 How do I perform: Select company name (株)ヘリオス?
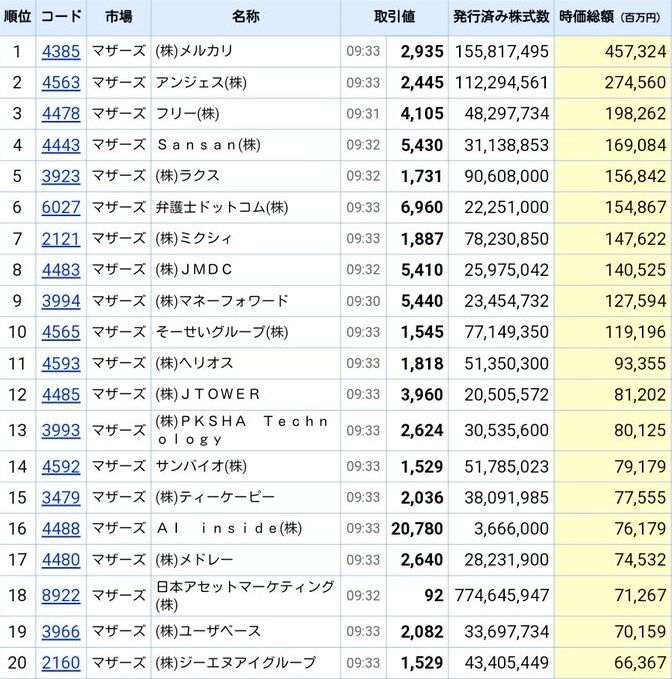194,363
